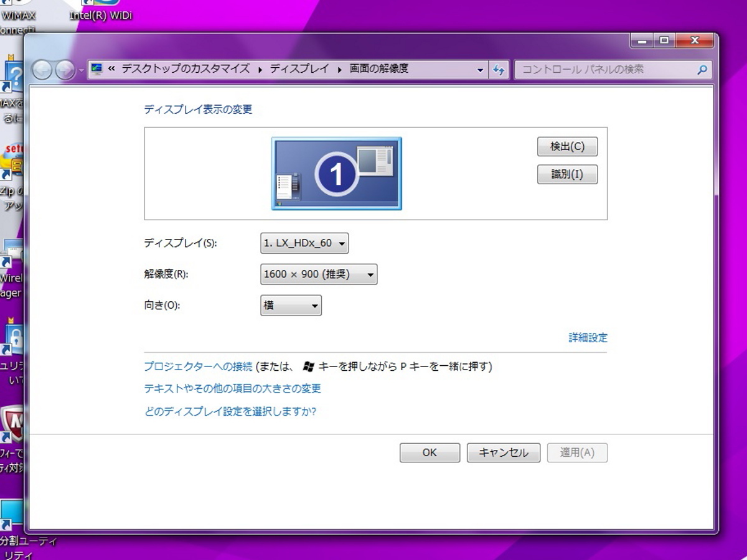The image size is (747, 560).
Task: Expand address bar history dropdown arrow
Action: [480, 70]
